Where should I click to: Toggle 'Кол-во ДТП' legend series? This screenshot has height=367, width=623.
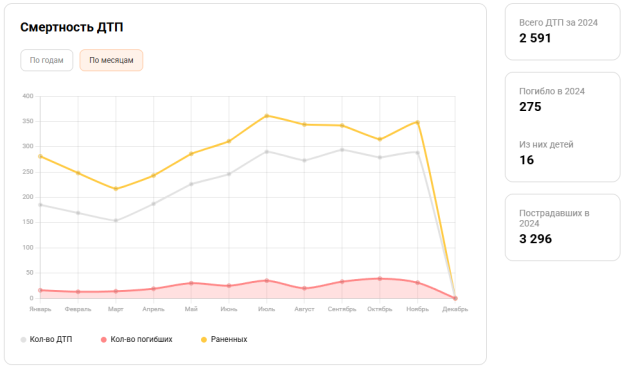pyautogui.click(x=46, y=340)
